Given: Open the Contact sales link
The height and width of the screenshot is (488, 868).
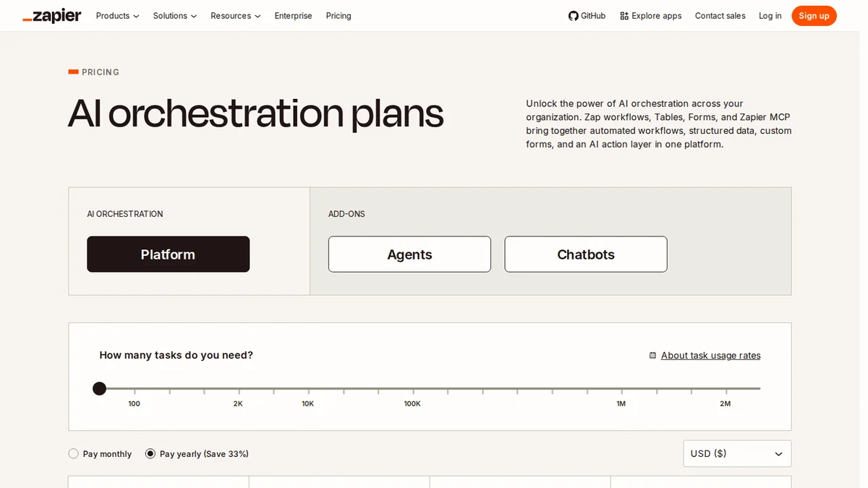Looking at the screenshot, I should click(x=720, y=16).
